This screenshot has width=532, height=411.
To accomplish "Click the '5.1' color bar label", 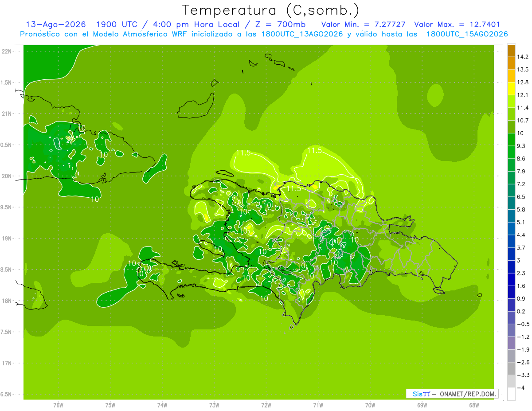I will (521, 222).
